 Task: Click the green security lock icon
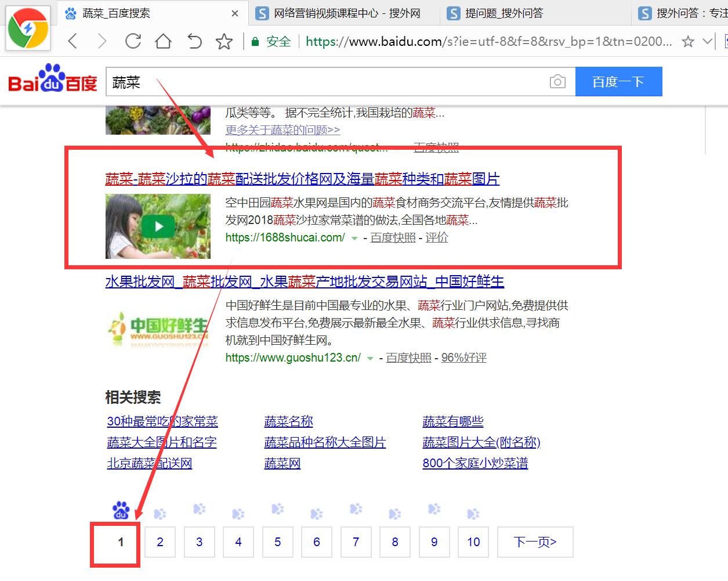(255, 41)
